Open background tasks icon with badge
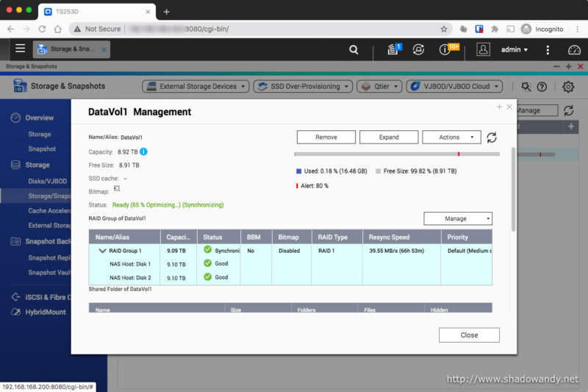The image size is (588, 392). 393,50
